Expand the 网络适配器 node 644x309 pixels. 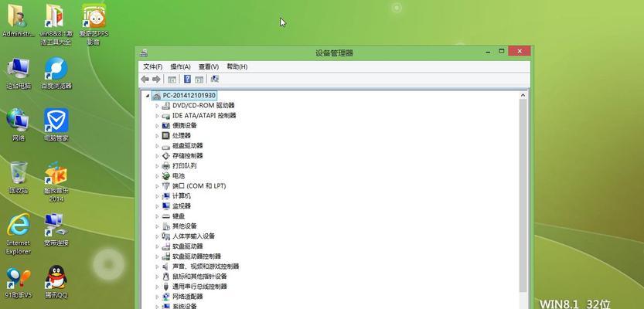tap(157, 297)
